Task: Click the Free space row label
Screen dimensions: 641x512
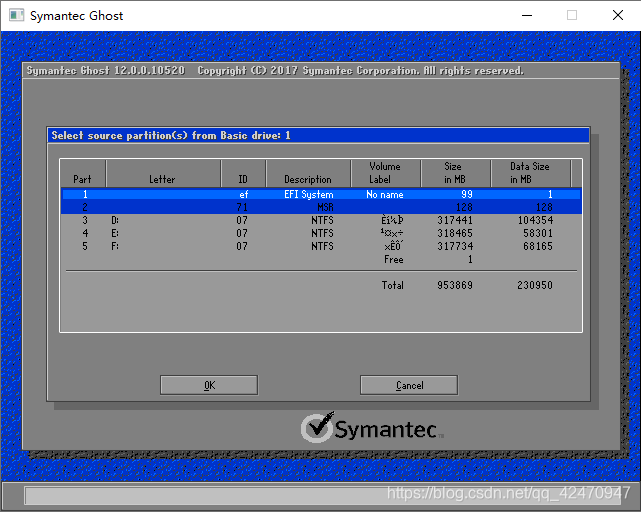Action: pos(394,260)
